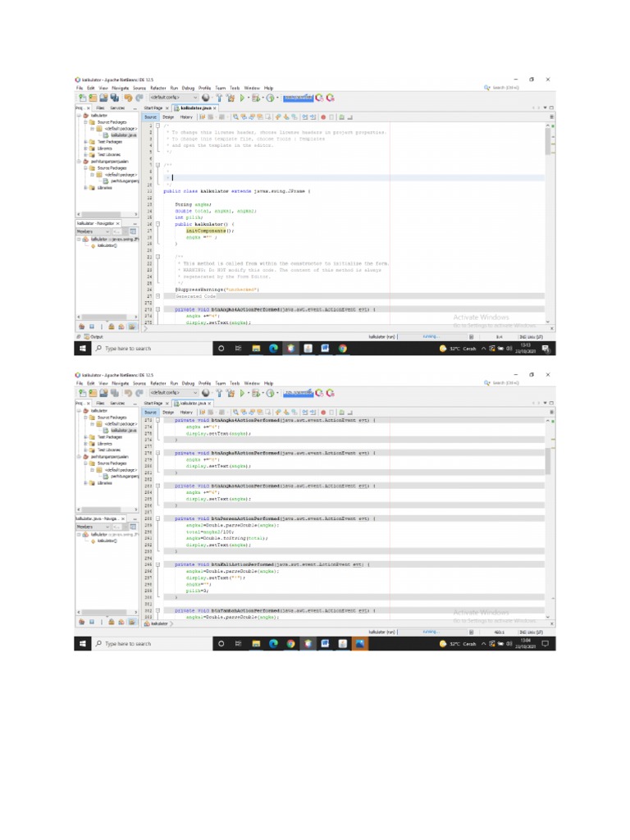Screen dimensions: 630x840
Task: Open Output panel button in first screenshot
Action: tap(94, 337)
